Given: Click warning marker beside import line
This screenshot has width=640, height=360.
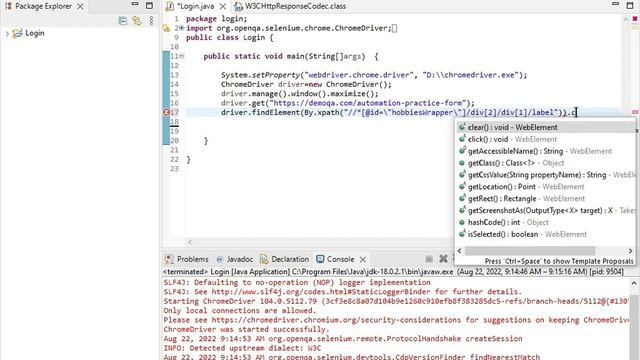Looking at the screenshot, I should (x=166, y=28).
